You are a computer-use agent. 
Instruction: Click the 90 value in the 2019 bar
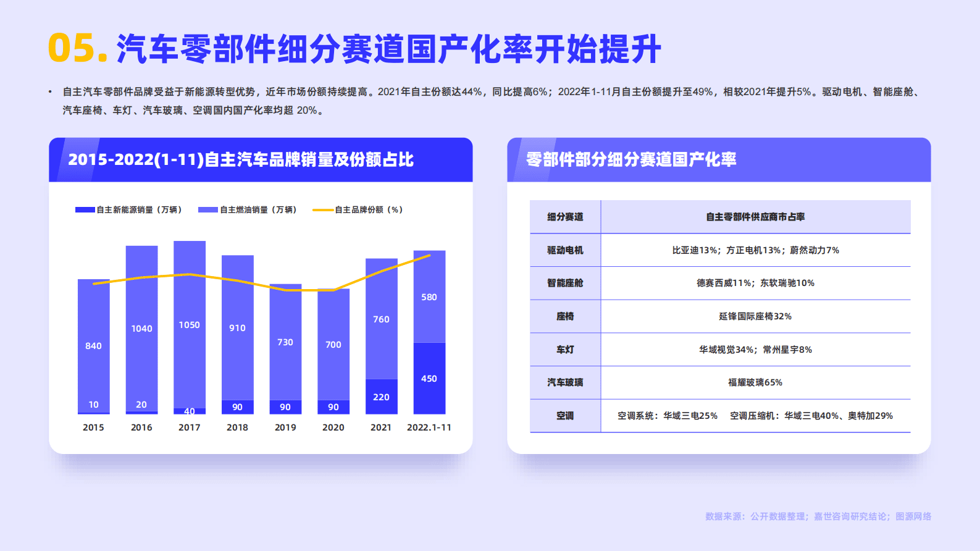click(x=285, y=407)
